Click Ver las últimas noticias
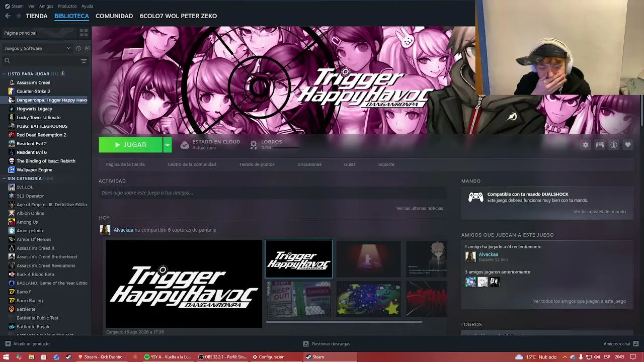Image resolution: width=644 pixels, height=362 pixels. [420, 208]
